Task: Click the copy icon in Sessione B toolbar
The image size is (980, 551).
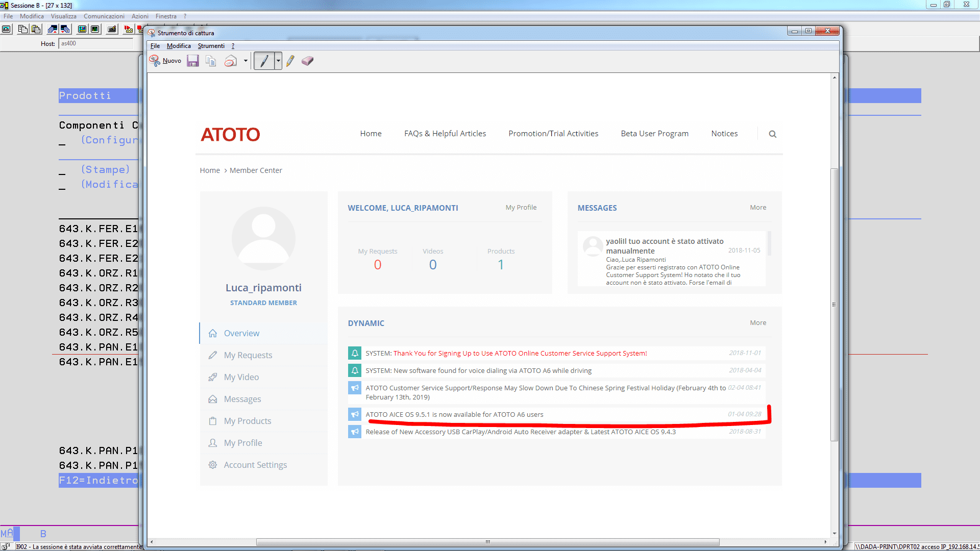Action: [23, 29]
